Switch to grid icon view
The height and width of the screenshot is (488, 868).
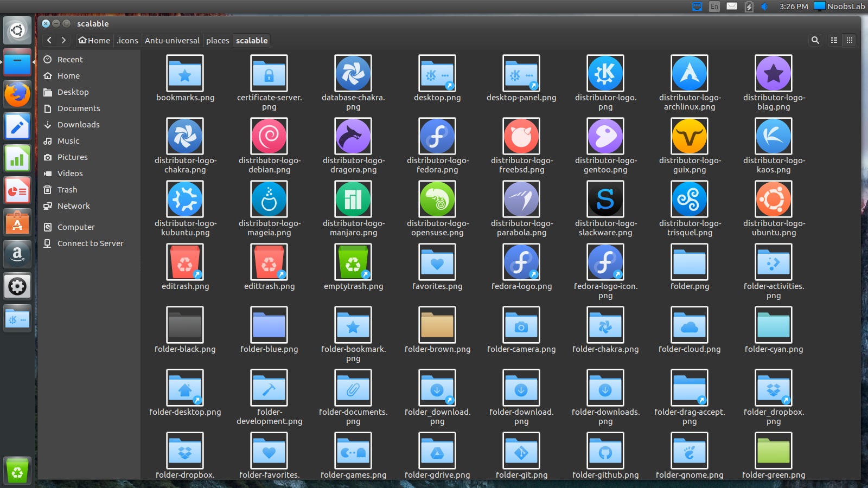[x=850, y=40]
